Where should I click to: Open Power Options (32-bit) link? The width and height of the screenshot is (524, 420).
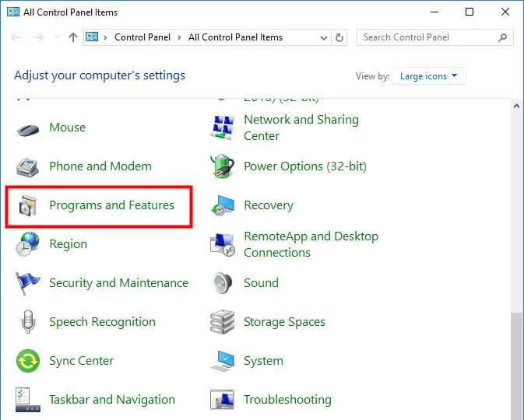tap(305, 166)
